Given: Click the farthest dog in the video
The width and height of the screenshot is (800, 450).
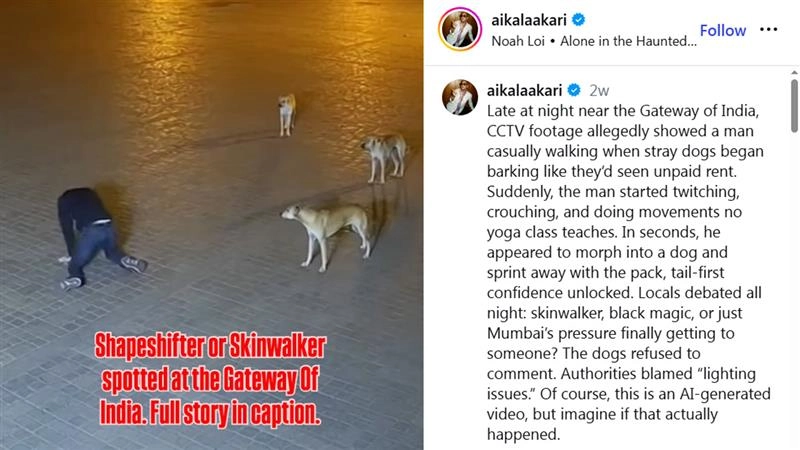Looking at the screenshot, I should [x=287, y=114].
